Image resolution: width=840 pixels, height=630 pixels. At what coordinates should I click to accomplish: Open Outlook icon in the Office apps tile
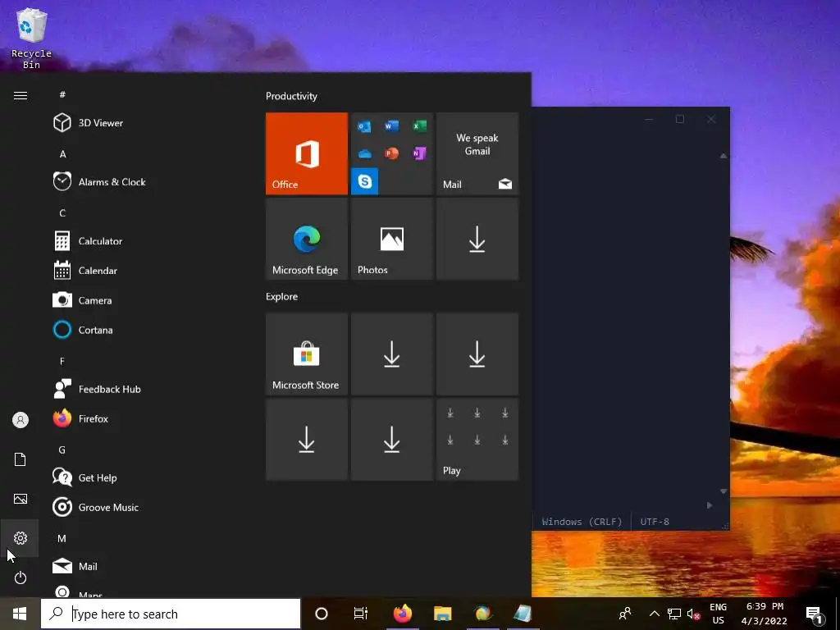(365, 126)
